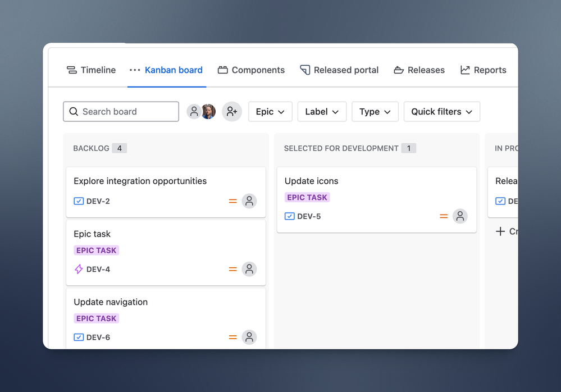
Task: Click the SELECTED FOR DEVELOPMENT column header
Action: pos(341,148)
